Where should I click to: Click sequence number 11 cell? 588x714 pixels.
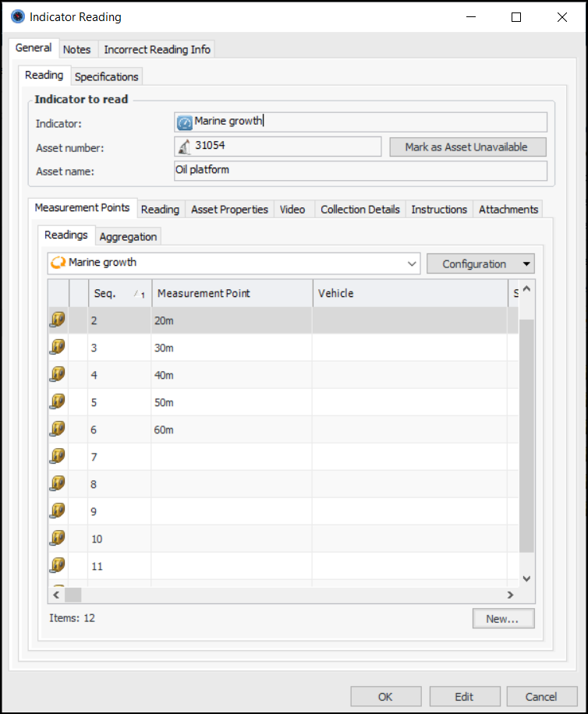pos(120,567)
